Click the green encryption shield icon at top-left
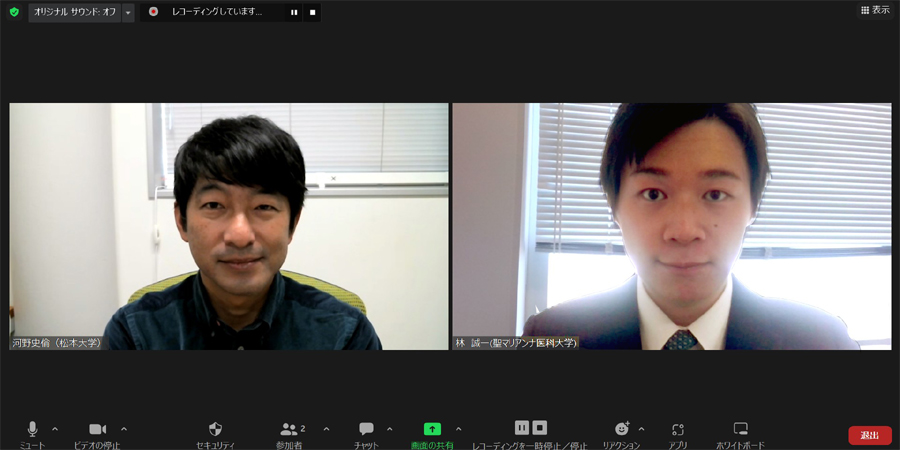This screenshot has height=450, width=900. coord(14,12)
